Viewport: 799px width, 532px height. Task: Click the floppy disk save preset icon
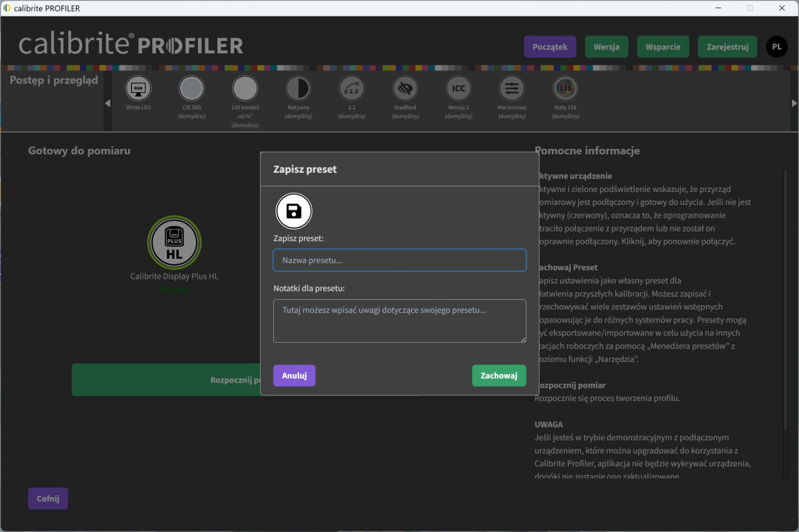294,211
